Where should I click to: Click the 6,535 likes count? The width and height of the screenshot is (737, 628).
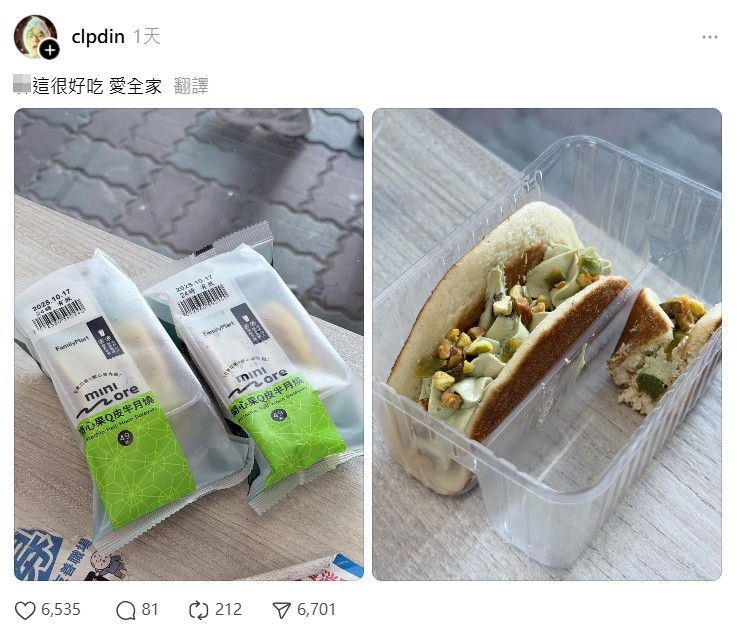(x=61, y=610)
